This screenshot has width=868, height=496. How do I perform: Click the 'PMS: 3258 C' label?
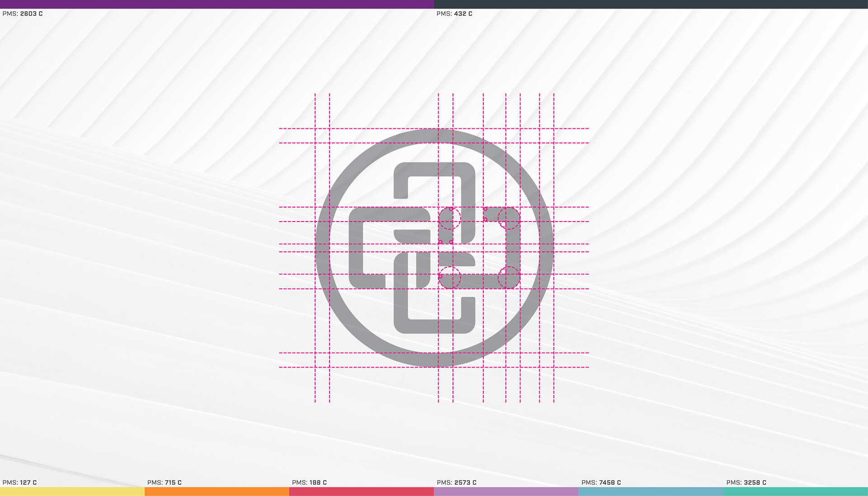click(746, 482)
